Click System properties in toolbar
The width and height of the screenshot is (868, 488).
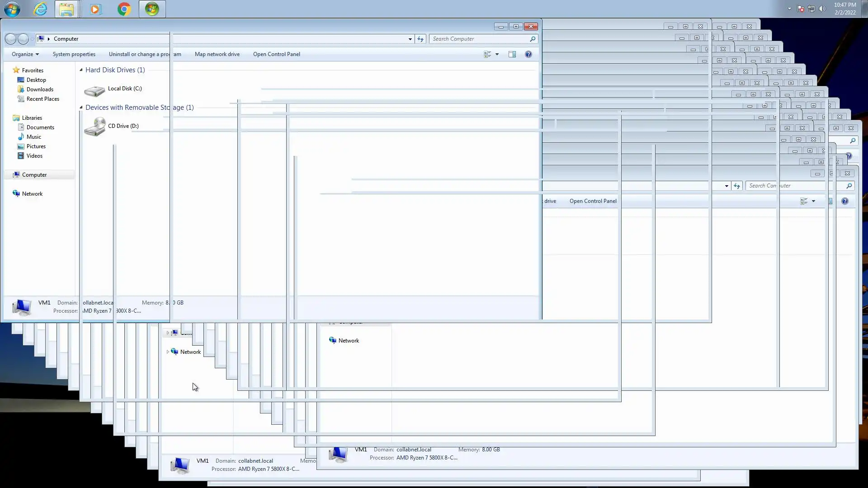pos(74,54)
